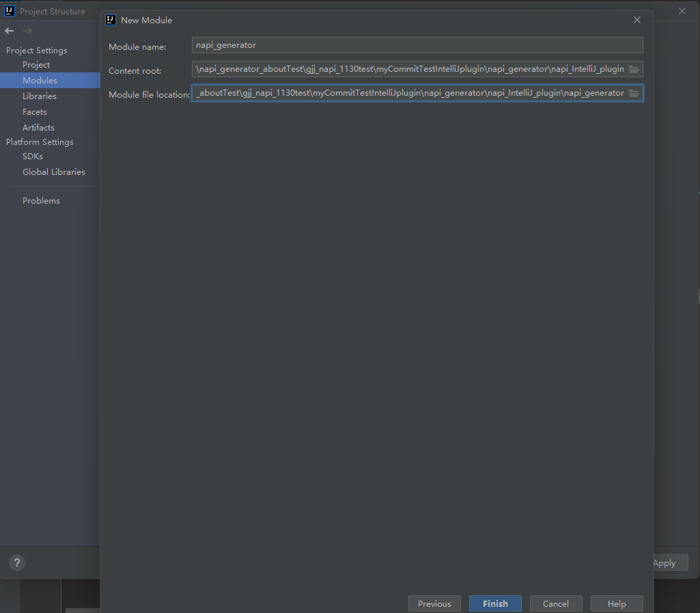Select Project in Project Settings
Screen dimensions: 700x613
(x=36, y=65)
